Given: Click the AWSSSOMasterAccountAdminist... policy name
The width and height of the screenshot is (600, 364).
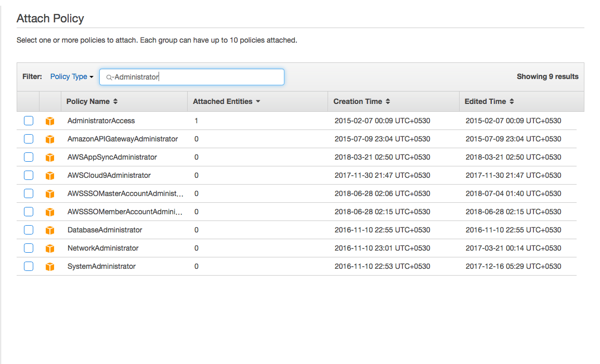Looking at the screenshot, I should click(125, 193).
